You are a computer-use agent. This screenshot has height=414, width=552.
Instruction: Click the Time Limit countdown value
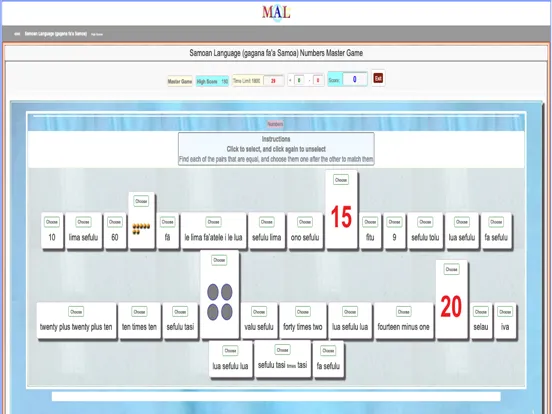coord(274,81)
